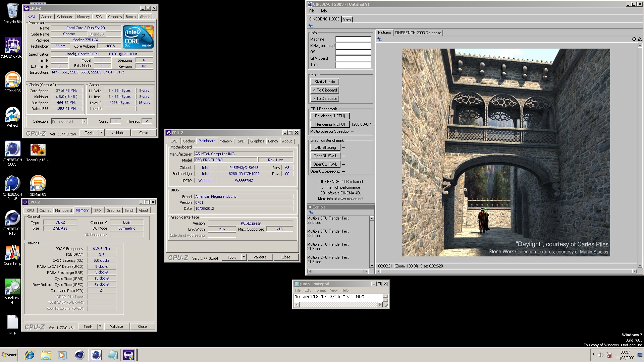
Task: Click the pin icon below the CINEBENCH 2003 tab
Action: tap(311, 26)
